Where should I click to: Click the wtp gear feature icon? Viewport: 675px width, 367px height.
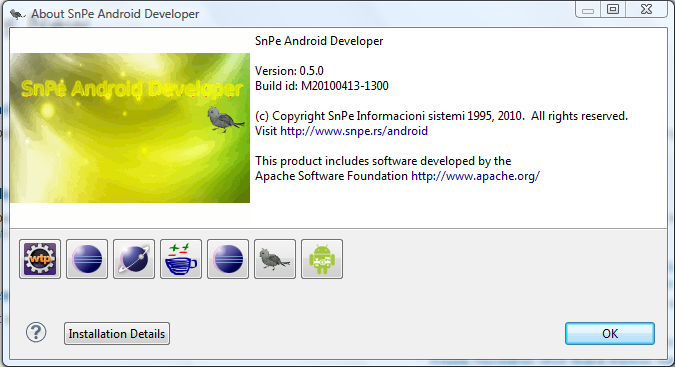[40, 259]
